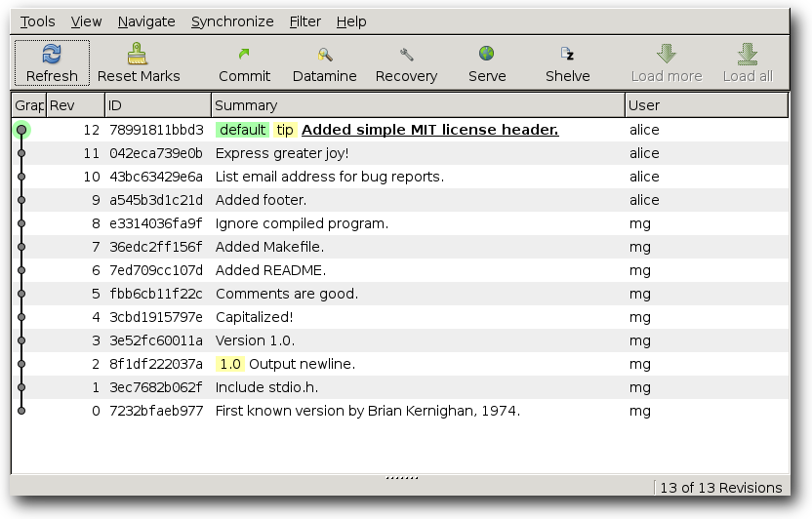Click the pane splitter handle dots
The height and width of the screenshot is (519, 812).
(402, 478)
